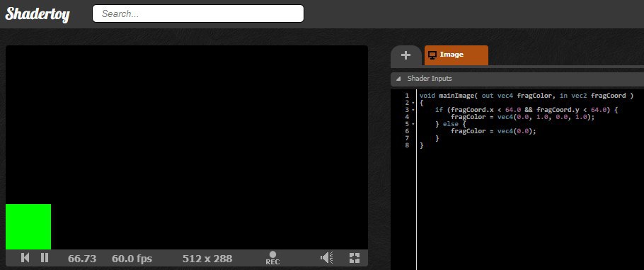The height and width of the screenshot is (270, 644).
Task: Click the monitor icon on Image tab
Action: tap(432, 55)
